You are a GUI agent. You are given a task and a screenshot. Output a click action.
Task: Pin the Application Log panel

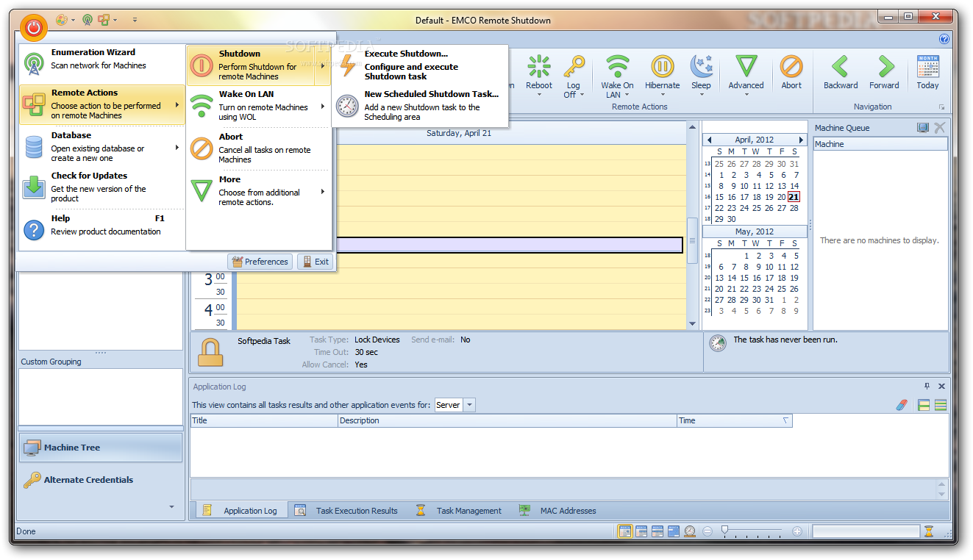coord(927,387)
